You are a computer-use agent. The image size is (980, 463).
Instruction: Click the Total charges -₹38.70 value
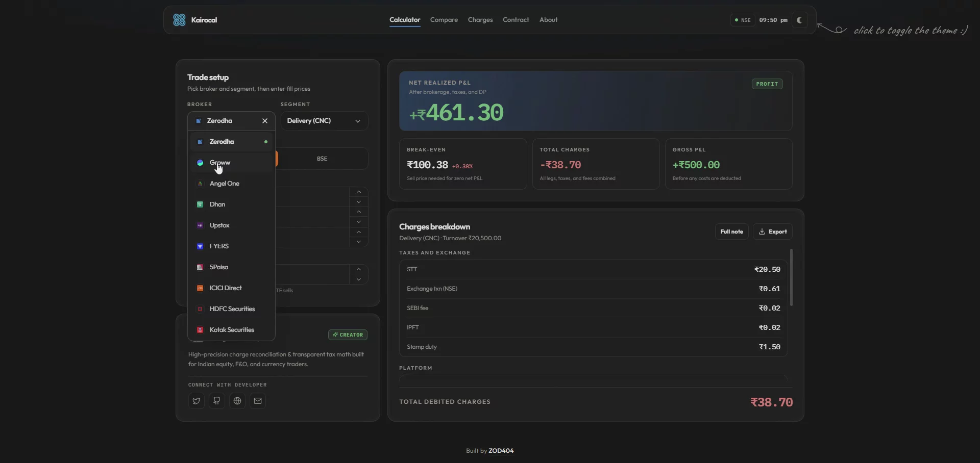coord(560,165)
